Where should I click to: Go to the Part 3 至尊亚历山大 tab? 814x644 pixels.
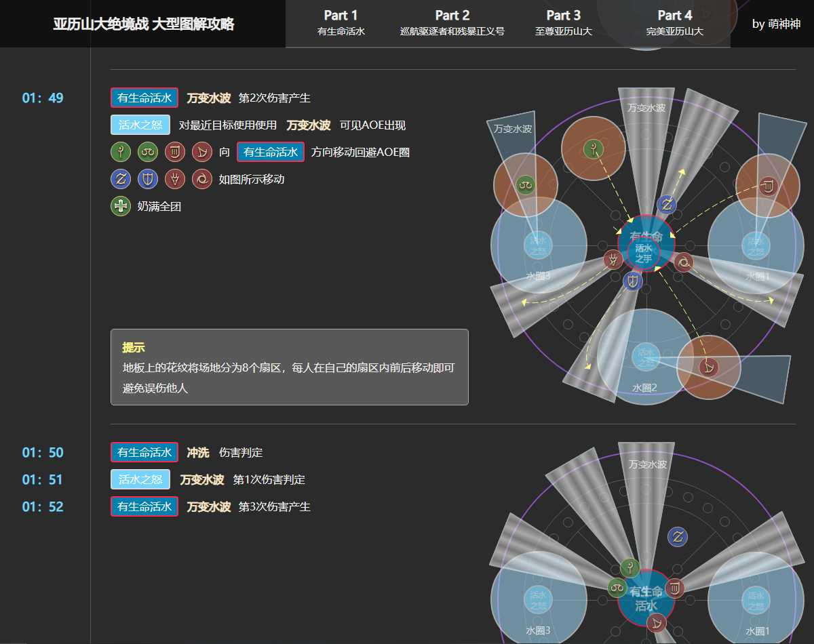point(564,23)
